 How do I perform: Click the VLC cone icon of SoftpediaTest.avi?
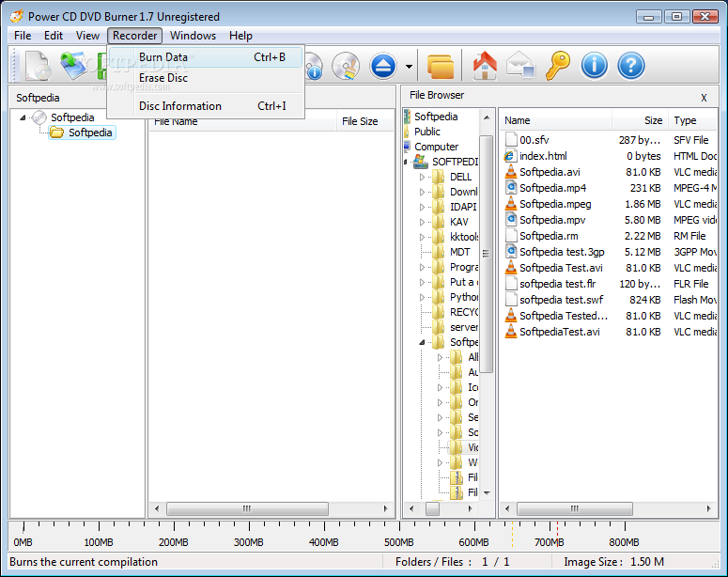pyautogui.click(x=511, y=332)
